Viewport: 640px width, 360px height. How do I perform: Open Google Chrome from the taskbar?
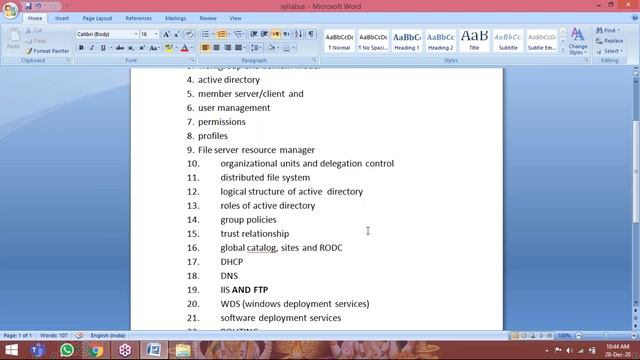pos(96,350)
